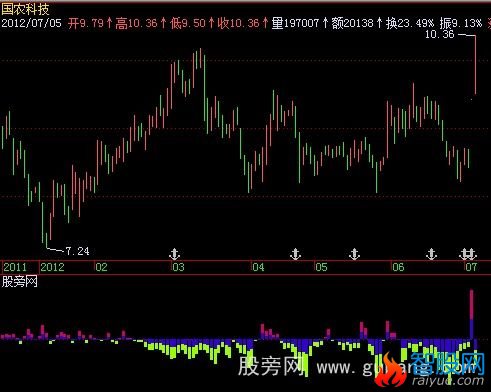Click the double anchor marker above the 07 label
Image resolution: width=491 pixels, height=392 pixels.
[468, 254]
